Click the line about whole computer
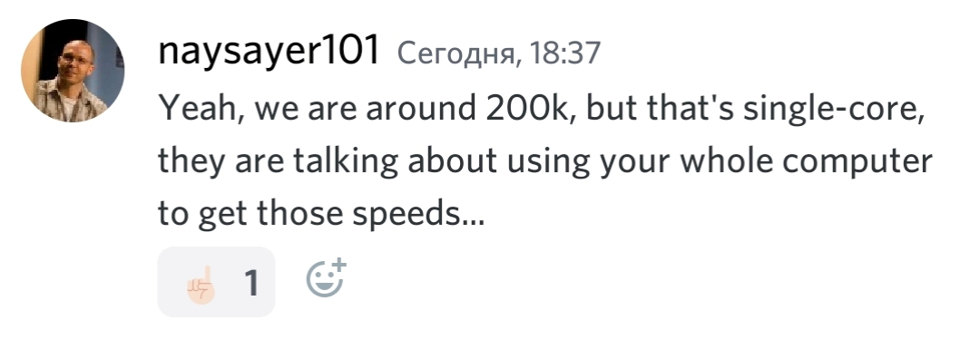 click(544, 161)
